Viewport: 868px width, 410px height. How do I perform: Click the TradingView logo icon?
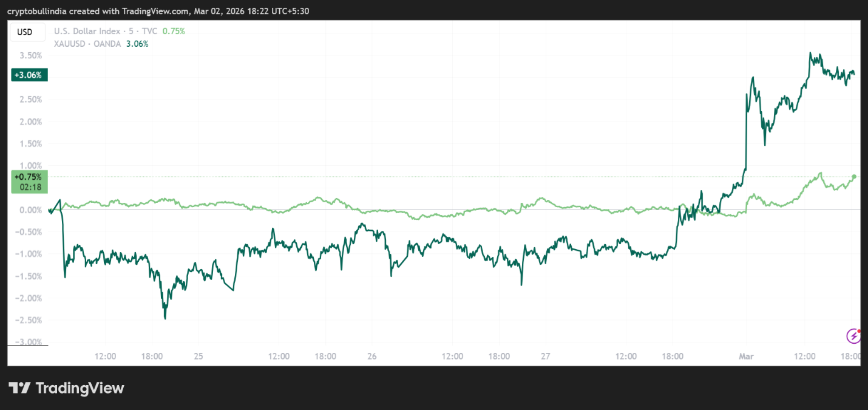pyautogui.click(x=19, y=388)
